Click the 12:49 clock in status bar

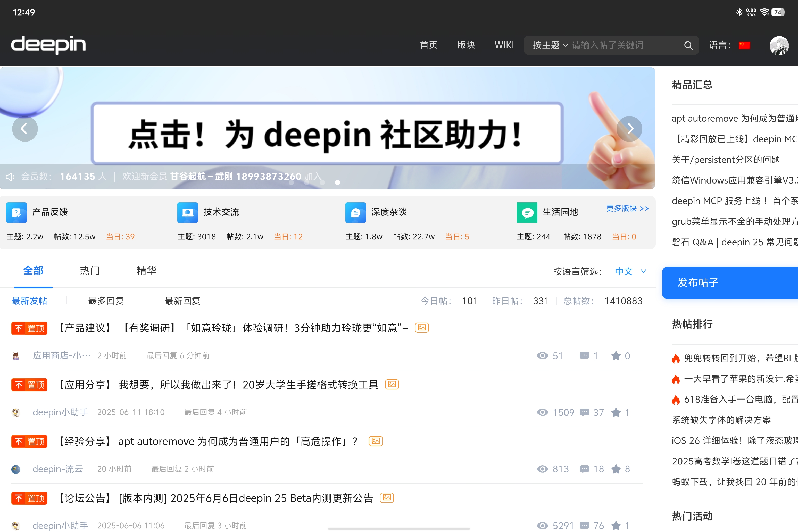(x=24, y=12)
